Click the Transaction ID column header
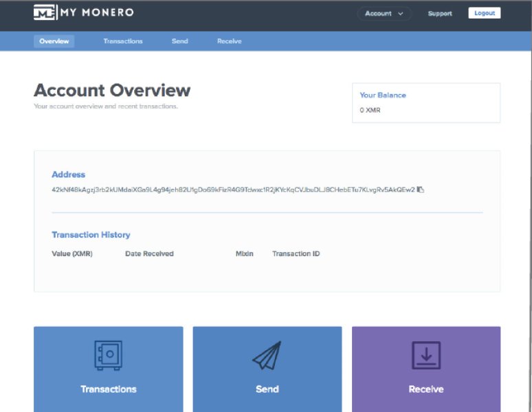The height and width of the screenshot is (412, 532). tap(296, 254)
